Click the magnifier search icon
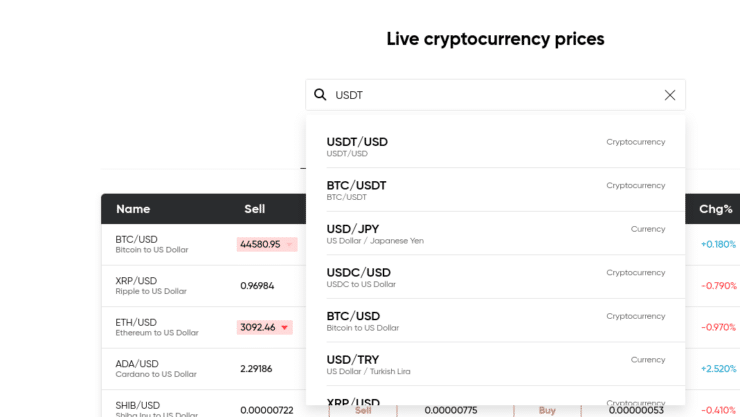The height and width of the screenshot is (417, 740). 320,95
